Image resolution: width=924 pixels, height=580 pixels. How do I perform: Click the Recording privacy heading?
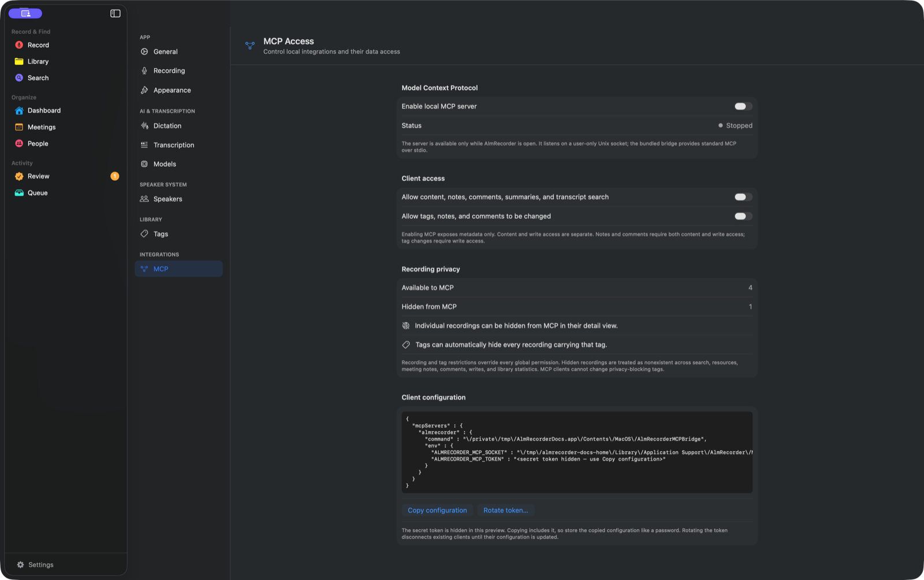point(431,269)
